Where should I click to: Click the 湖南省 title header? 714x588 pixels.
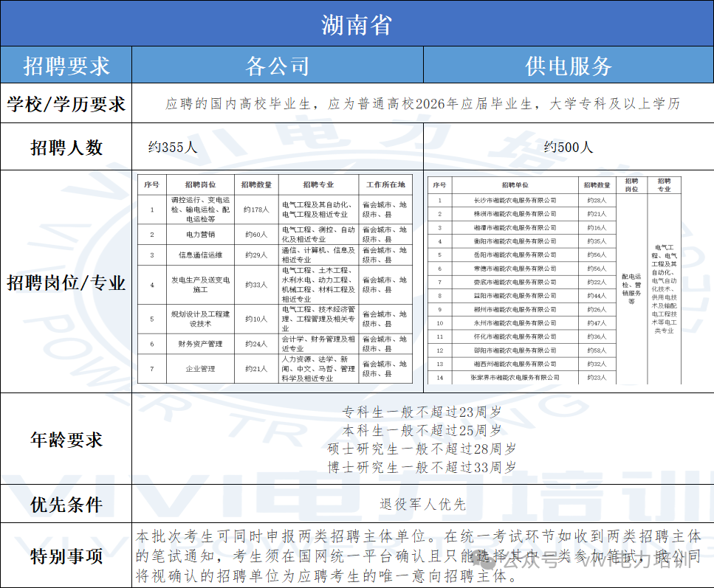click(x=356, y=24)
